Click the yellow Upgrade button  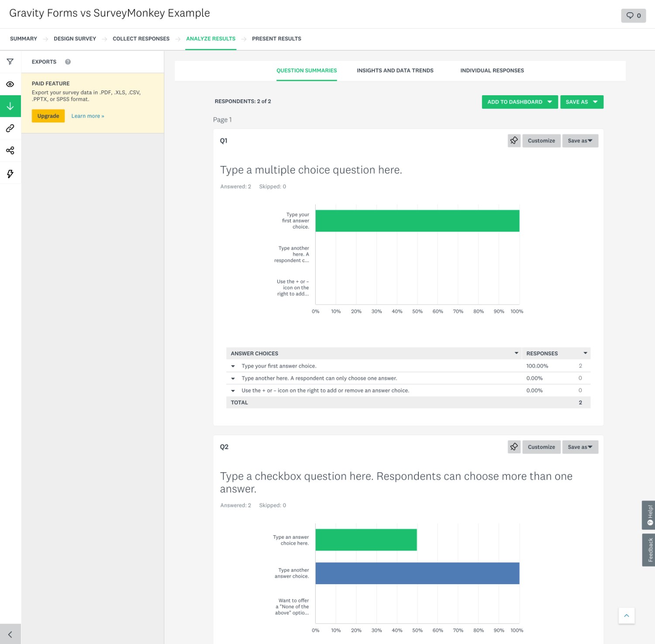[x=48, y=116]
